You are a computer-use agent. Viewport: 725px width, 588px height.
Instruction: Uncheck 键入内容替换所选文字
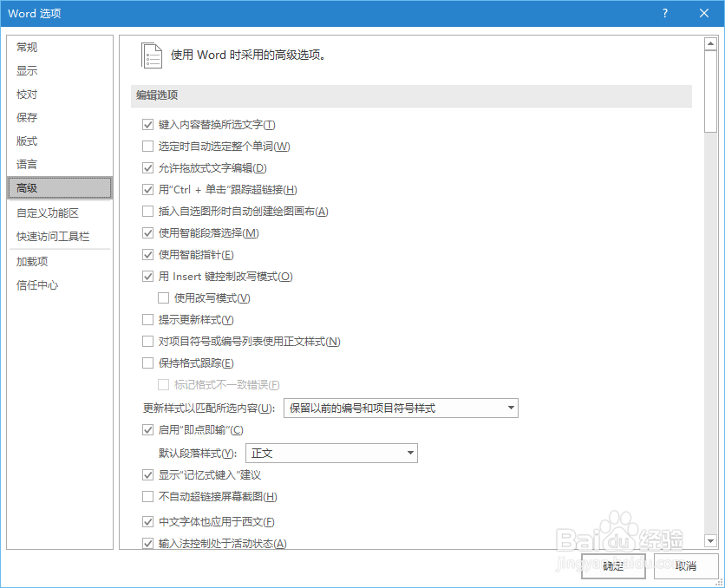[148, 124]
